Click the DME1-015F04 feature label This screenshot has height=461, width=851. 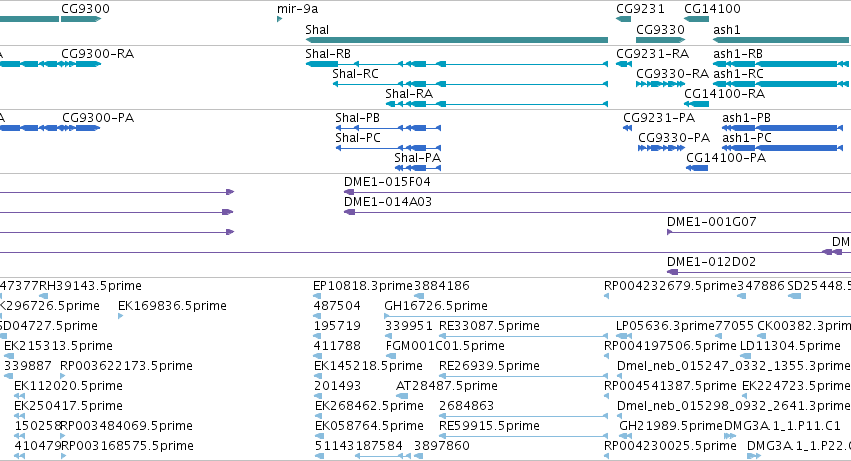tap(388, 181)
